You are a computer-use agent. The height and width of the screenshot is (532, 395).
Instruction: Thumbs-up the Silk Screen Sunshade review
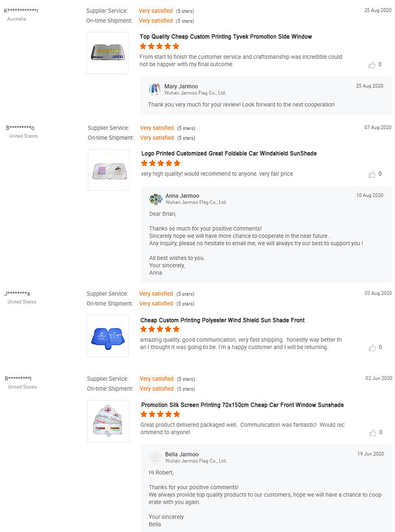(x=372, y=433)
